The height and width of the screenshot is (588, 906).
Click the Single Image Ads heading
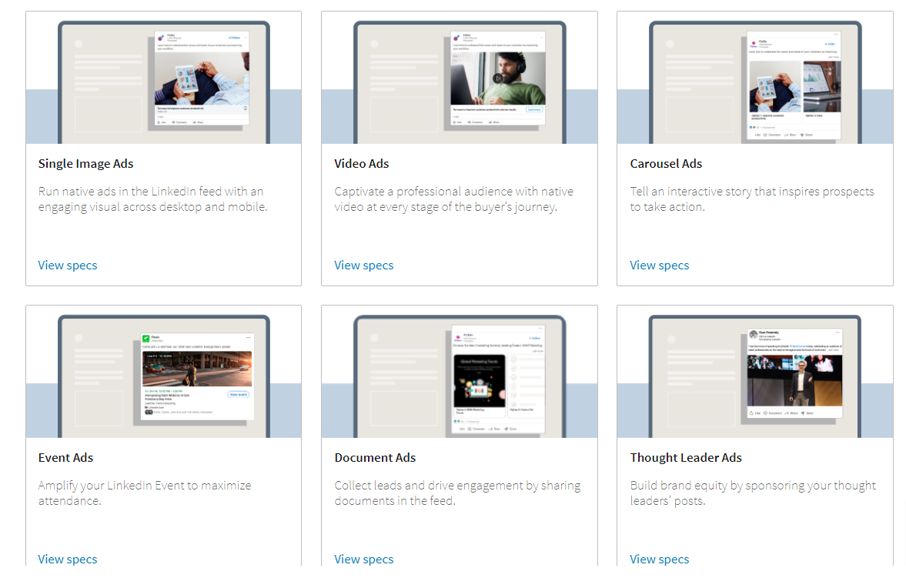point(85,164)
